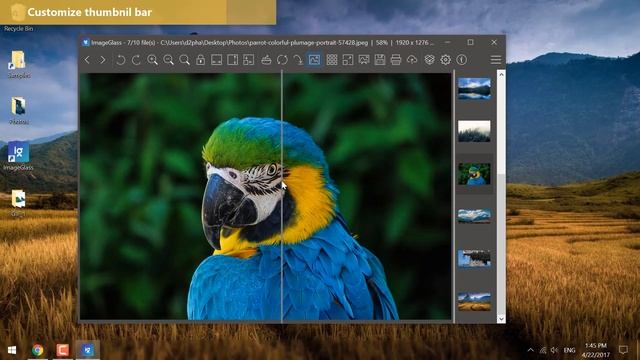Toggle auto adjust window size
640x360 pixels.
249,60
